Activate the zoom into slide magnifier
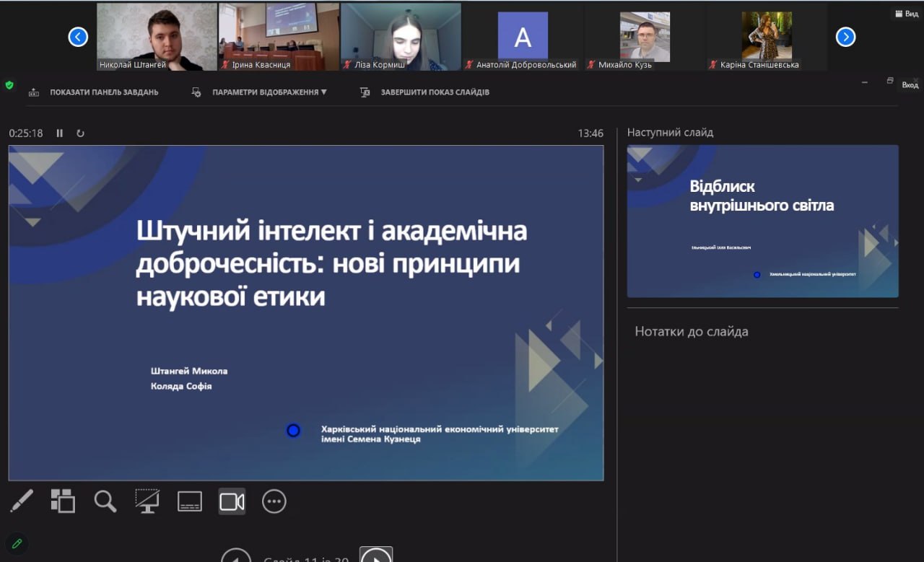 [x=105, y=501]
